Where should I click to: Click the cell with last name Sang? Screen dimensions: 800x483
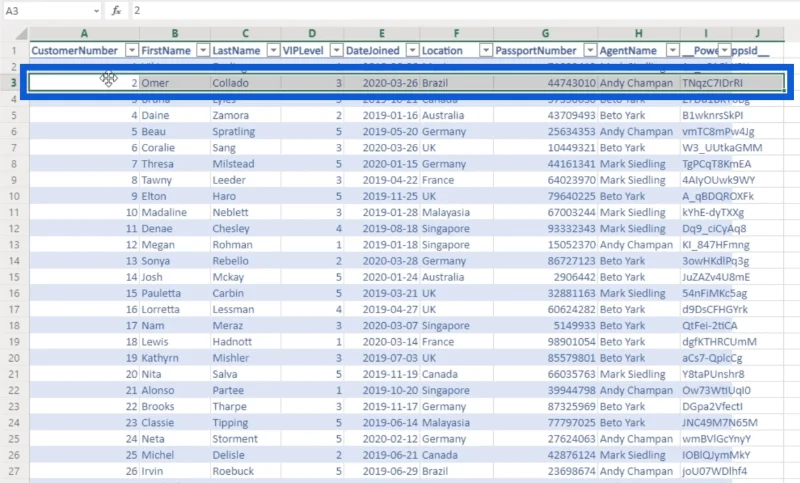pos(245,148)
